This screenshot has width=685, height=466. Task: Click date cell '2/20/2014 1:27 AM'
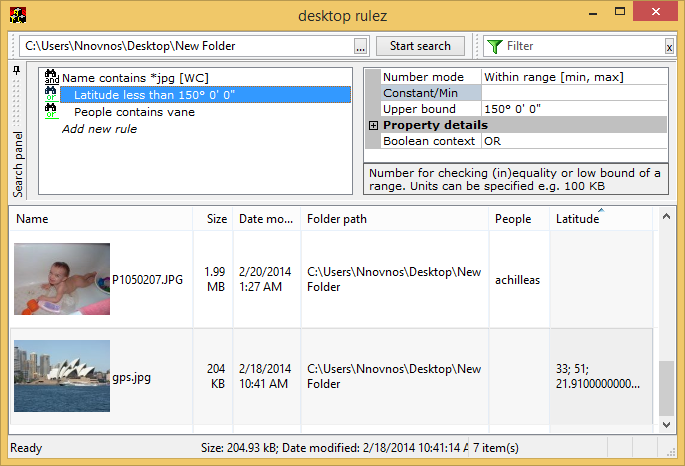[x=265, y=279]
